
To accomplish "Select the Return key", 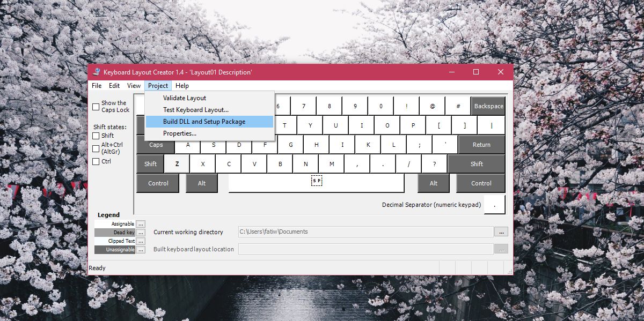I will coord(481,144).
